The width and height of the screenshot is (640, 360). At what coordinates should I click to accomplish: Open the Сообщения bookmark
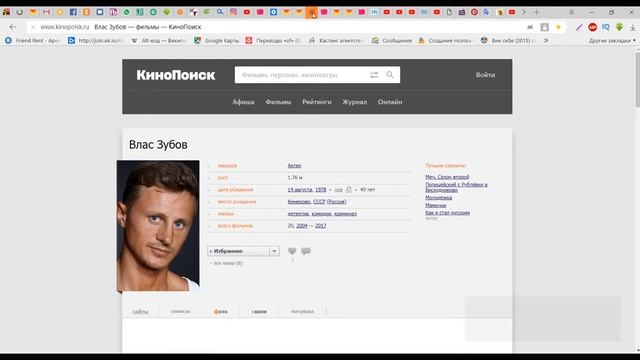[392, 40]
